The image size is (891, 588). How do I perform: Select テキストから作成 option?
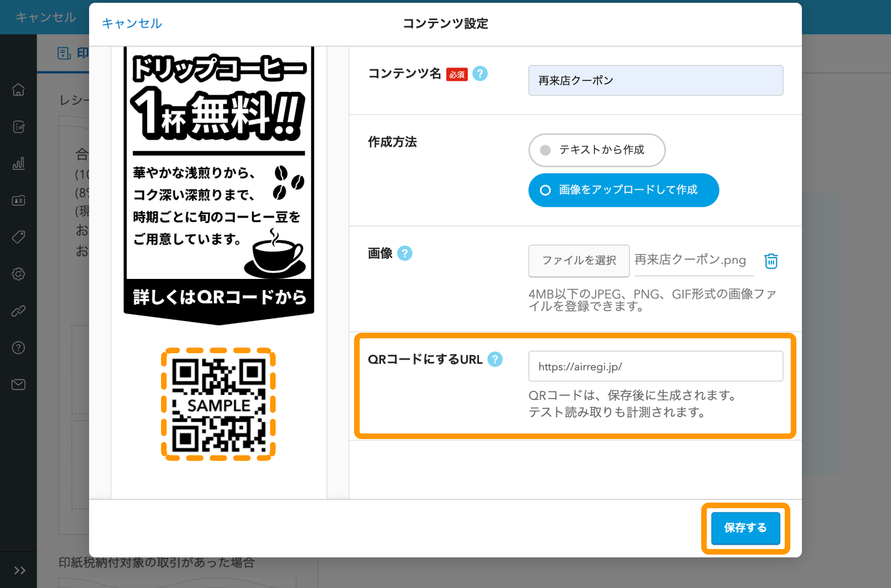(597, 150)
